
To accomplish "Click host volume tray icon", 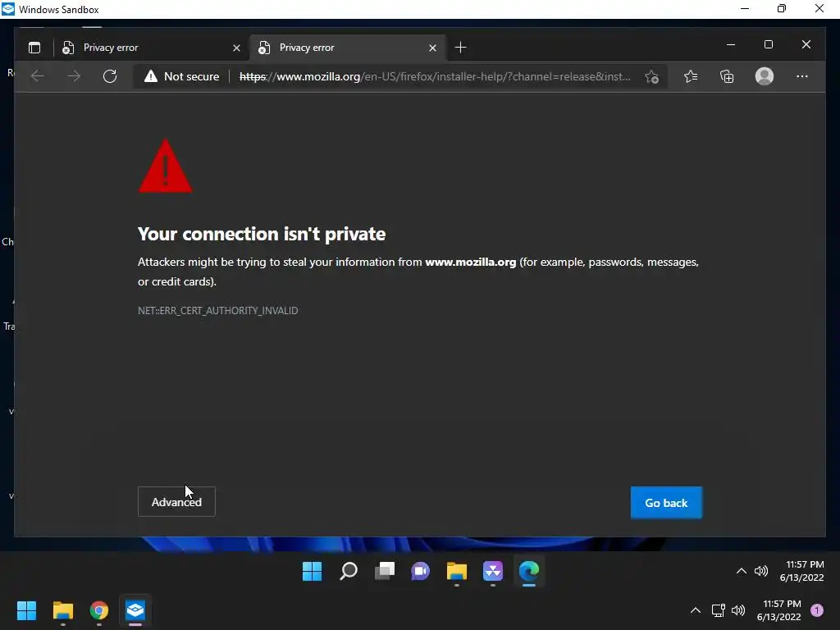I will pos(738,610).
